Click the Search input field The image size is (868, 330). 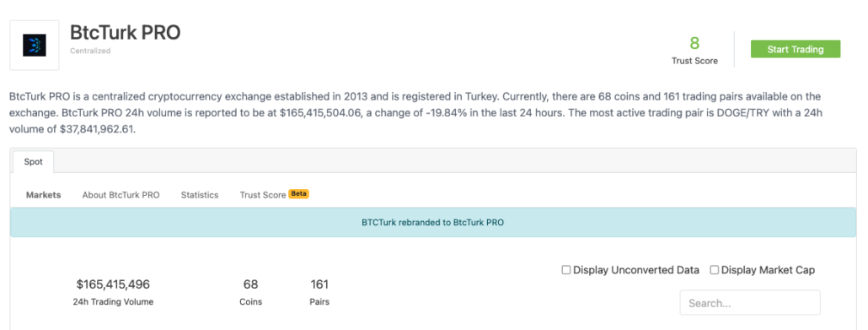click(749, 303)
